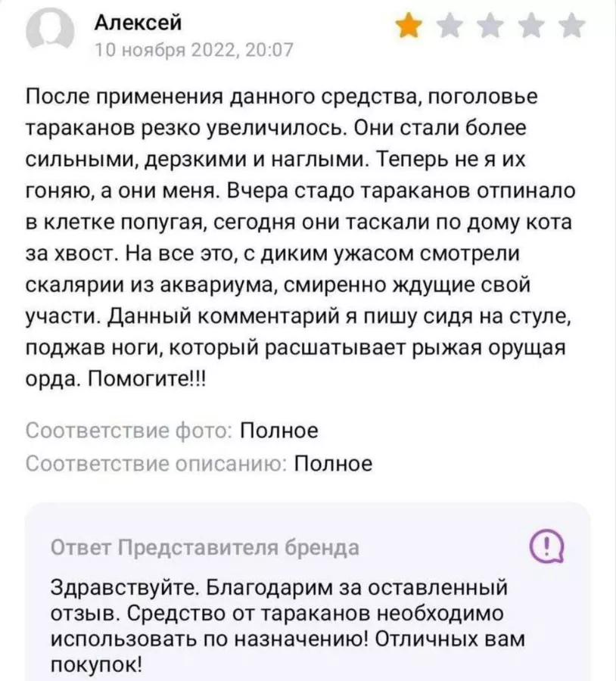Click the word 'Помогите!!!' in review

point(148,380)
